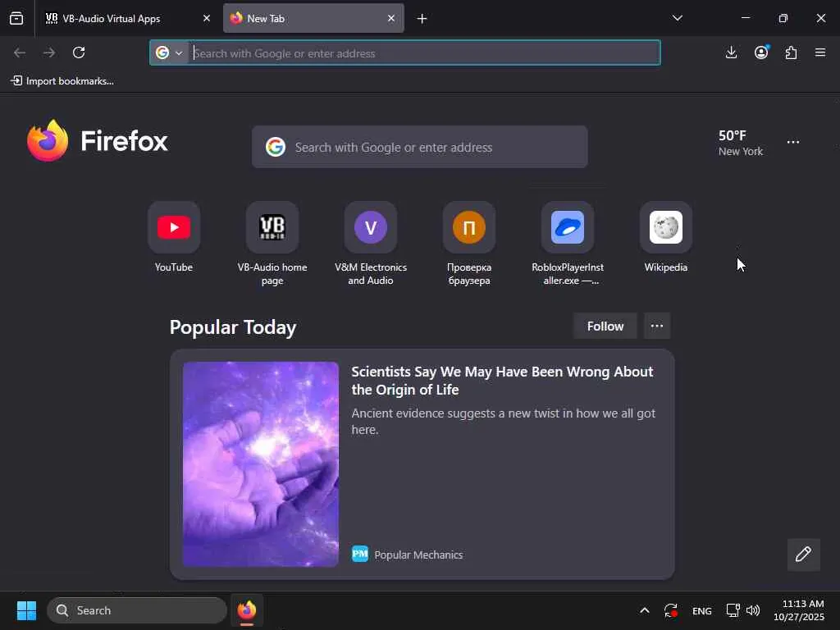
Task: Open the Windows Start menu
Action: point(26,610)
